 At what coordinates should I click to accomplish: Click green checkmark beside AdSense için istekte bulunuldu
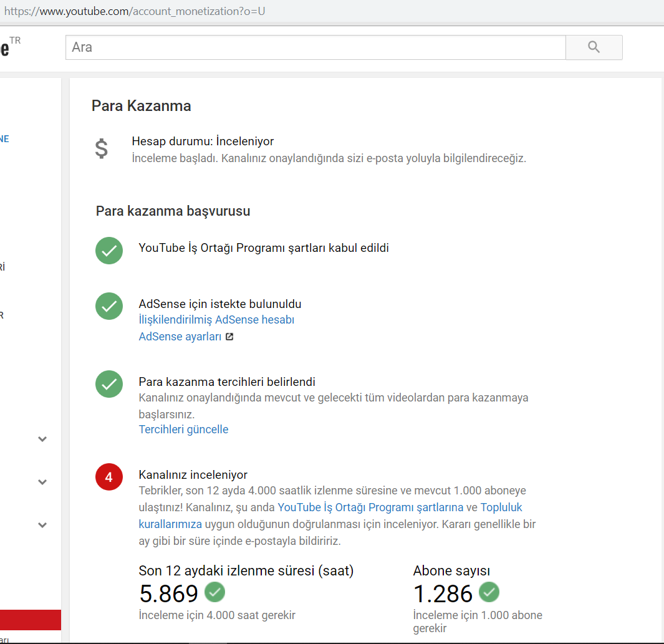point(109,306)
